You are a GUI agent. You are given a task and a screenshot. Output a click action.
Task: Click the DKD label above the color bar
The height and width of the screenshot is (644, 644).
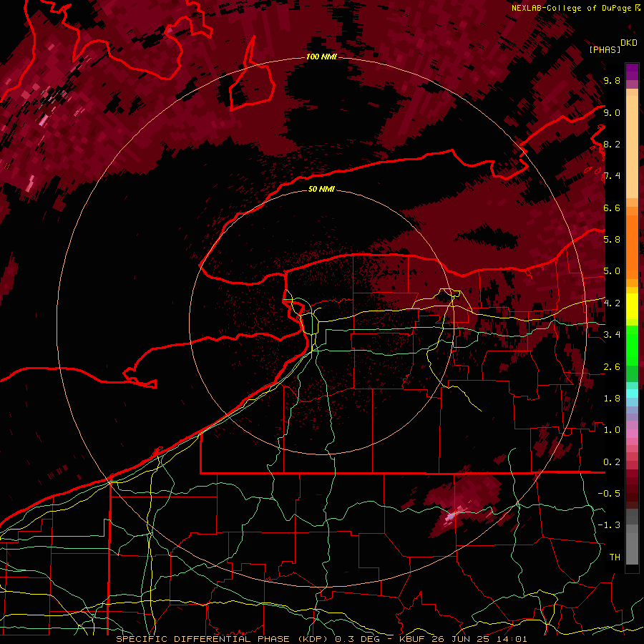(629, 43)
